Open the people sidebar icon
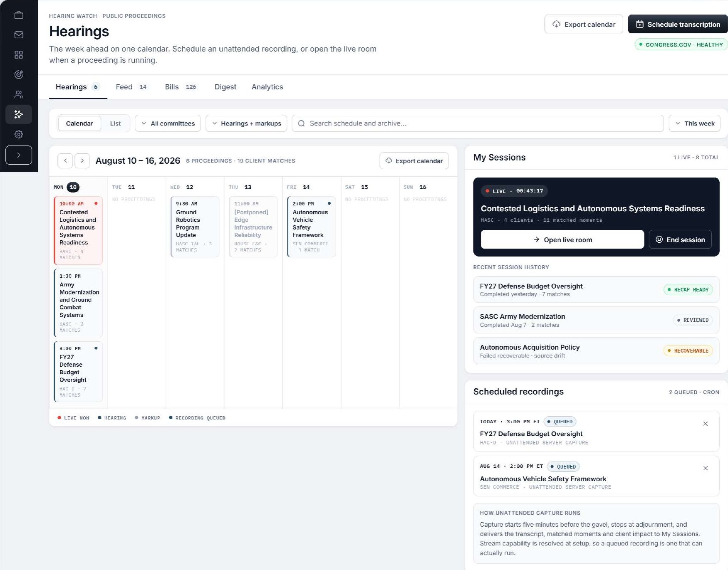The height and width of the screenshot is (570, 728). [19, 94]
